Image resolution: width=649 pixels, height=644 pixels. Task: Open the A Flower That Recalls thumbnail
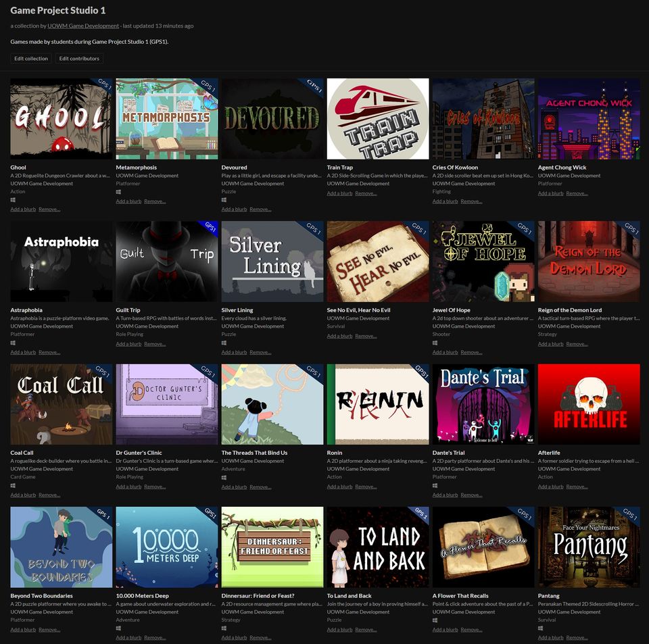[483, 547]
